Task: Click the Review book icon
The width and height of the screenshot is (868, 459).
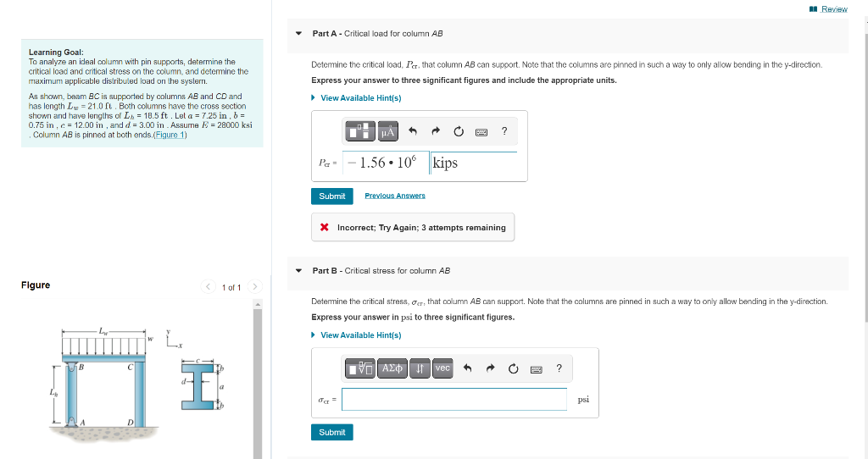Action: 813,8
